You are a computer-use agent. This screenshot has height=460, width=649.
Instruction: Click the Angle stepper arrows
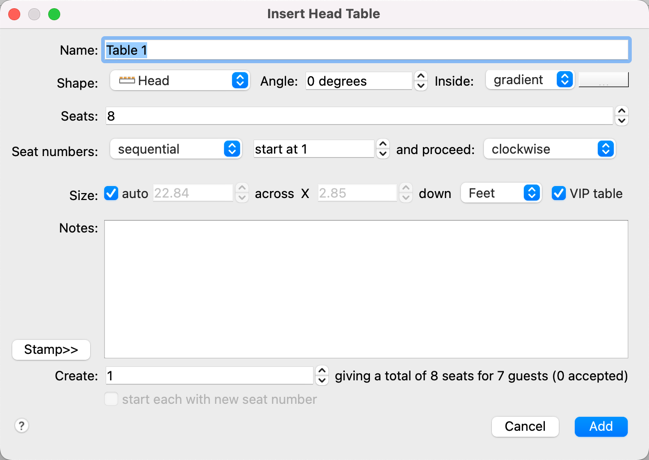421,81
